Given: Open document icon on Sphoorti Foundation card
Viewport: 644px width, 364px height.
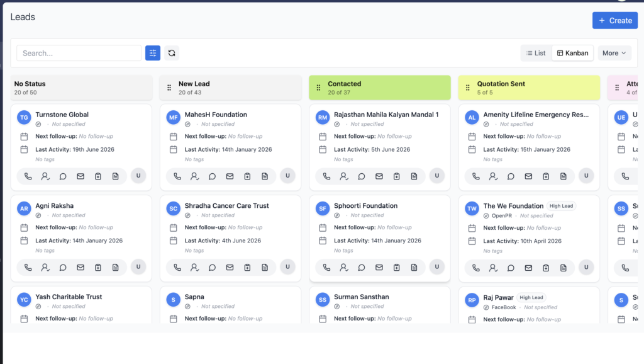Looking at the screenshot, I should click(x=414, y=268).
